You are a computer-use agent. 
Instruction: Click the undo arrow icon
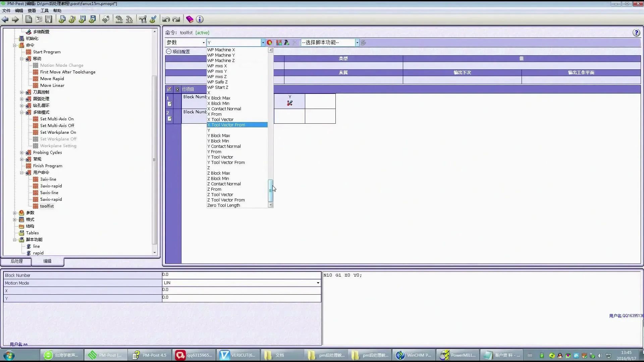tap(166, 19)
